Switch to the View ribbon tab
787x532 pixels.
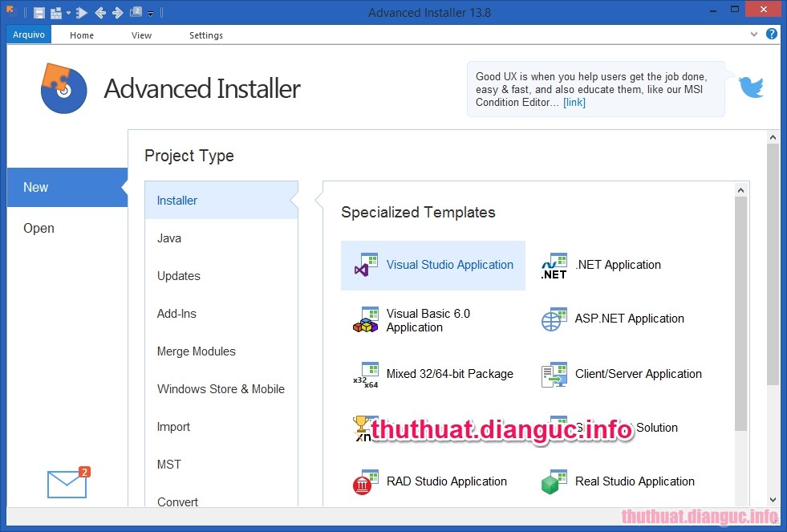141,35
